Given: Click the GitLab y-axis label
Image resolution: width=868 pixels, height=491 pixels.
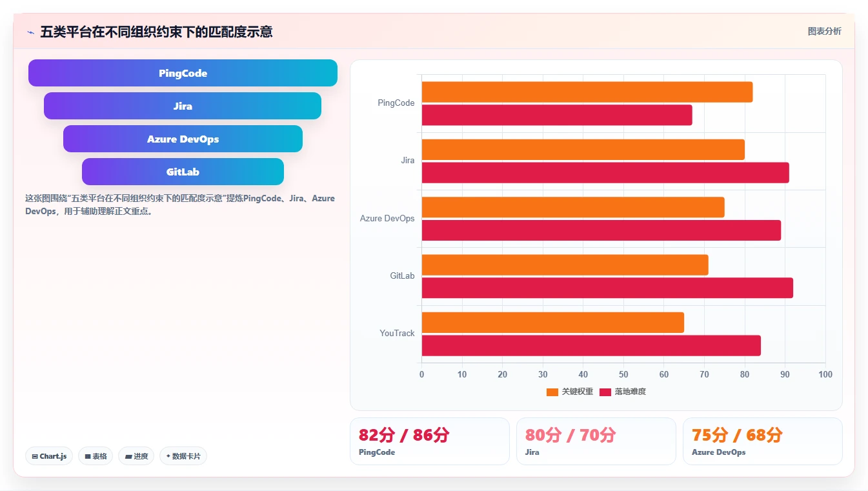Looking at the screenshot, I should 402,276.
